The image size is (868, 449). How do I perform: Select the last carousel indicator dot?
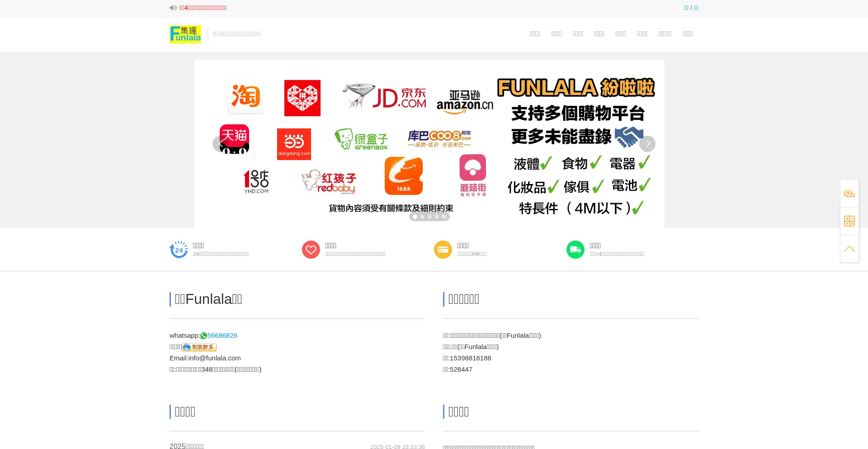pyautogui.click(x=444, y=217)
